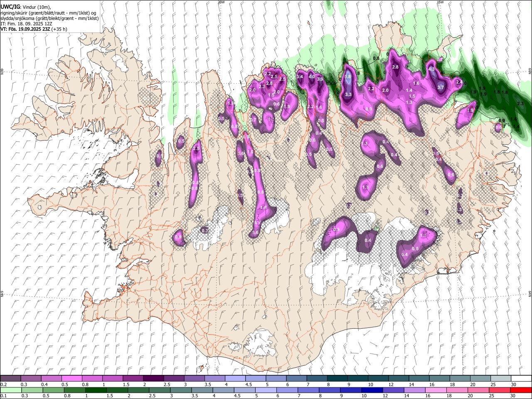Click the dark mauve 0.2–0.3 snow legend swatch

coord(10,379)
